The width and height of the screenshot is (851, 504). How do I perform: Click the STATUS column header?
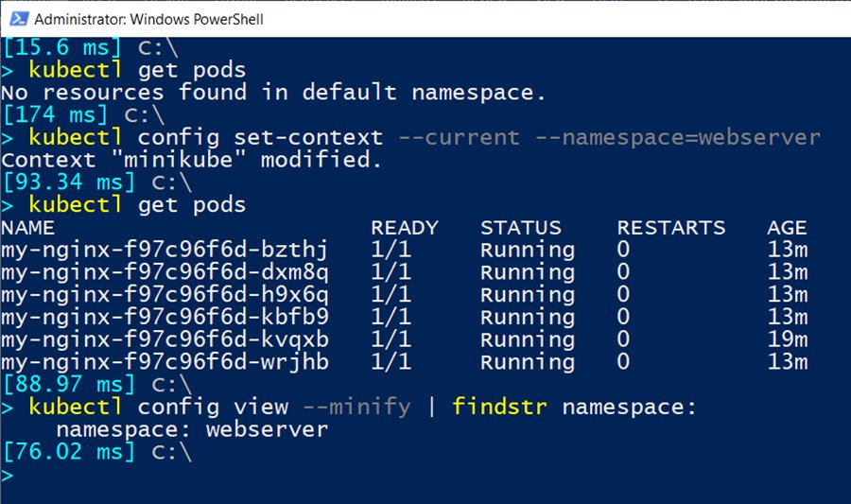coord(520,228)
